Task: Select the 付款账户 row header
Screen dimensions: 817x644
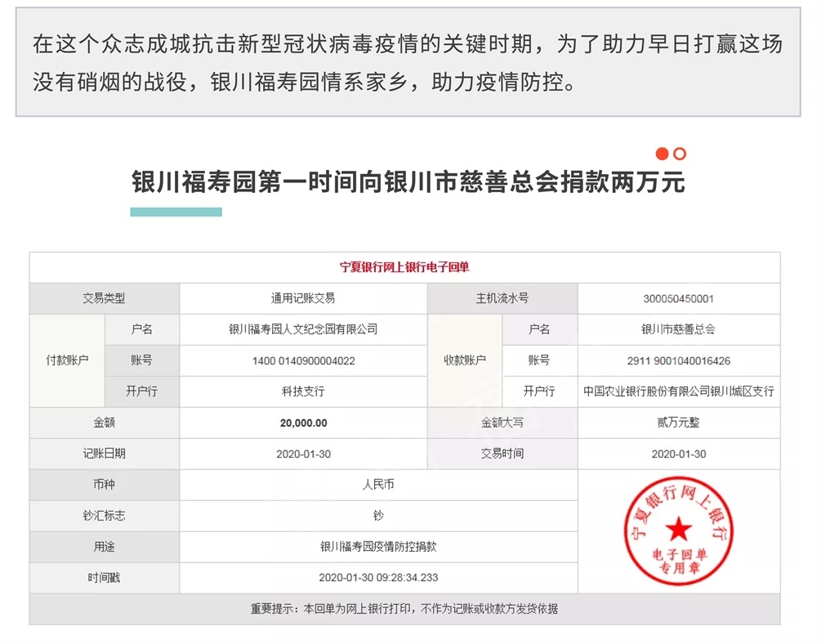Action: [x=67, y=360]
